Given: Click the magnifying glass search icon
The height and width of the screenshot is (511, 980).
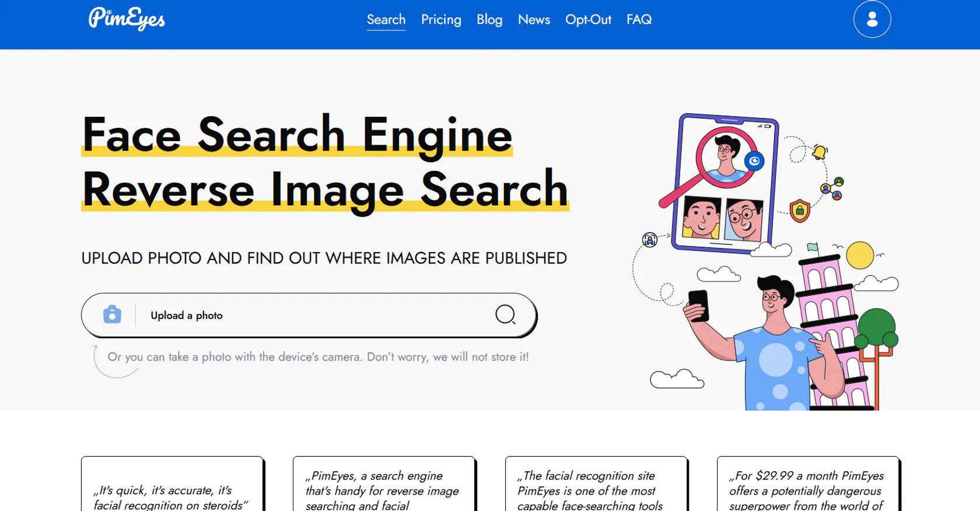Looking at the screenshot, I should tap(505, 315).
